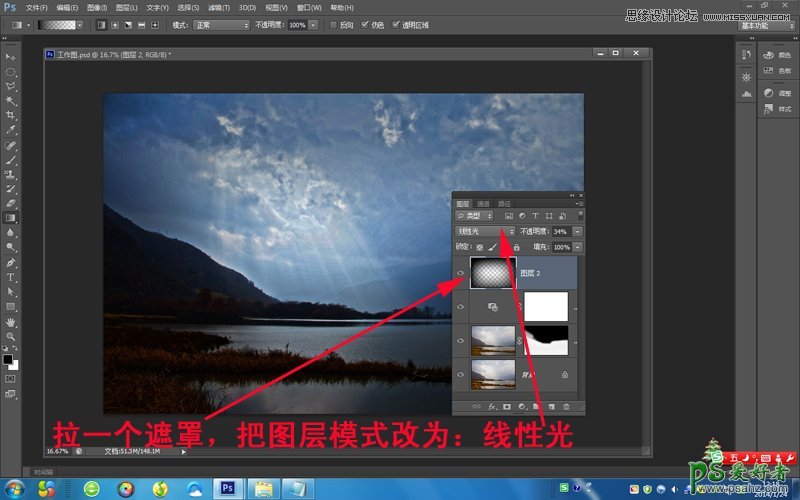The image size is (800, 500).
Task: Select the Horizontal Type tool
Action: click(11, 277)
